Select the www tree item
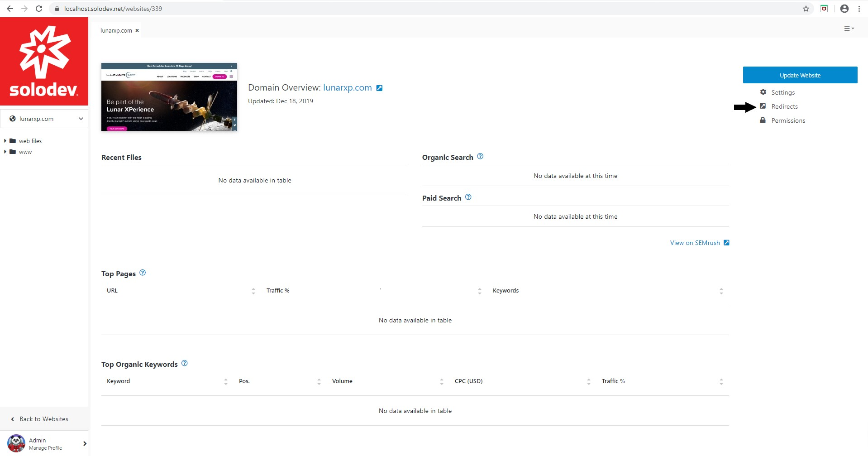 tap(25, 152)
